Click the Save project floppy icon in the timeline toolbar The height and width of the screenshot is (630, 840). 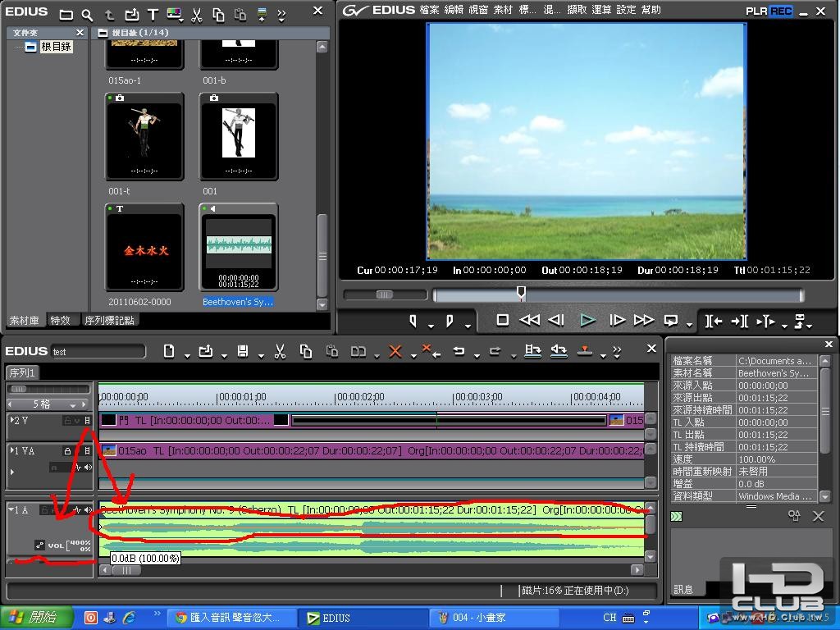click(x=243, y=351)
